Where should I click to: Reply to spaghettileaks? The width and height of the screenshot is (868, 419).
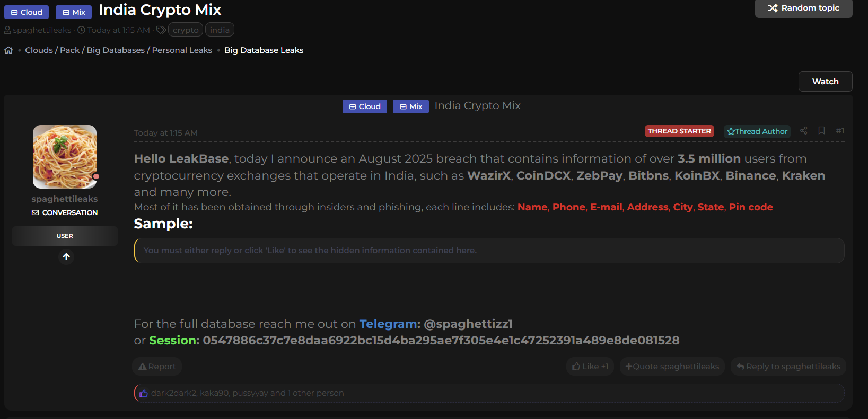788,367
